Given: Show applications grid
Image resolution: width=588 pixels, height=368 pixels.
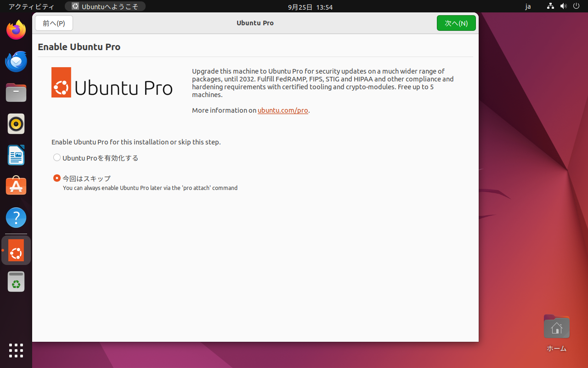Looking at the screenshot, I should click(x=16, y=351).
